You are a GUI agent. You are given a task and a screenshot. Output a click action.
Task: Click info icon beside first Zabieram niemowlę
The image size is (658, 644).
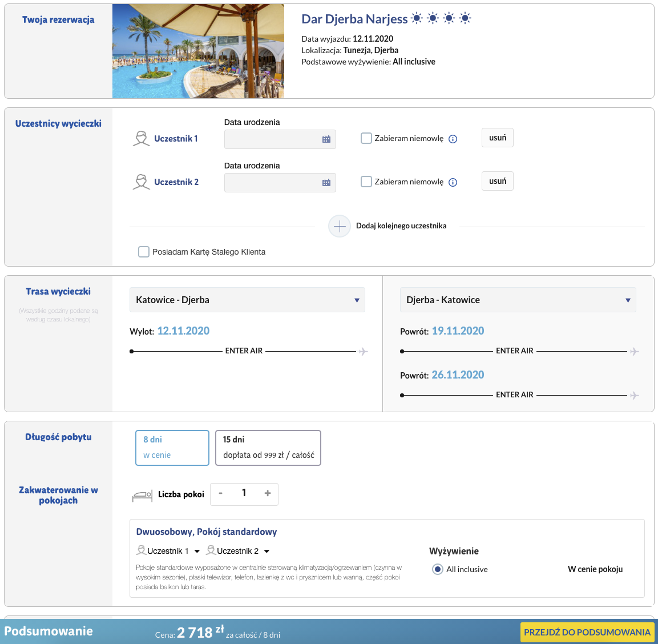[453, 139]
